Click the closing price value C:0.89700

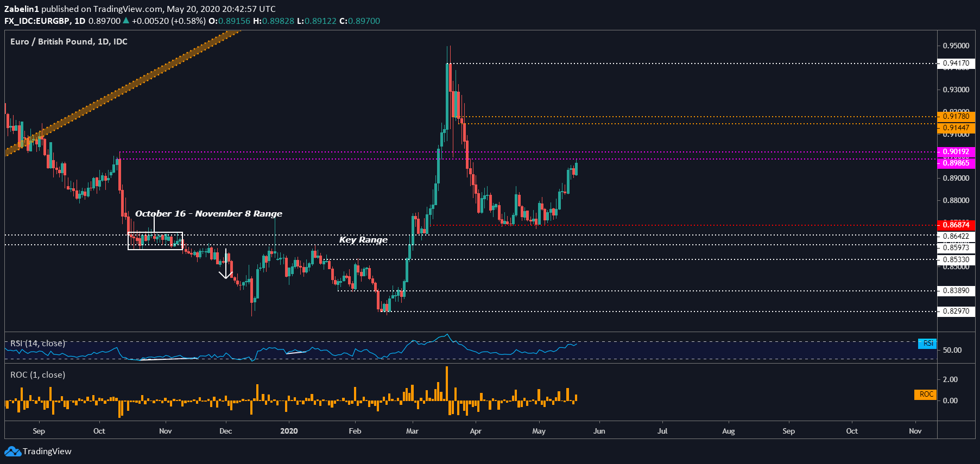point(359,21)
